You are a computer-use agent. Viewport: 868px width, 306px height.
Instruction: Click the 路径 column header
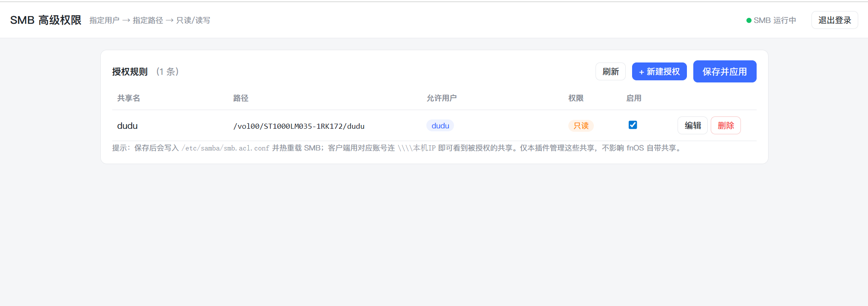(241, 98)
